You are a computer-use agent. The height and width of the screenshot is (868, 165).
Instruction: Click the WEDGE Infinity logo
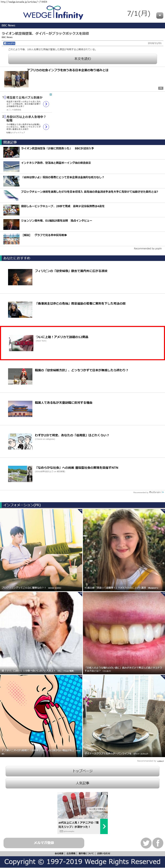[x=53, y=13]
